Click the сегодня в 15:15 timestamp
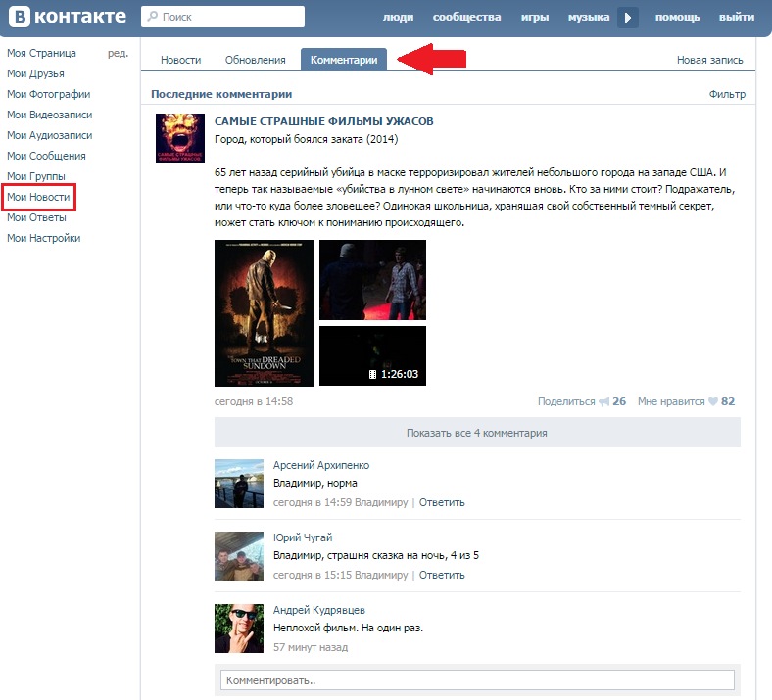Screen dimensions: 772x700 [313, 575]
